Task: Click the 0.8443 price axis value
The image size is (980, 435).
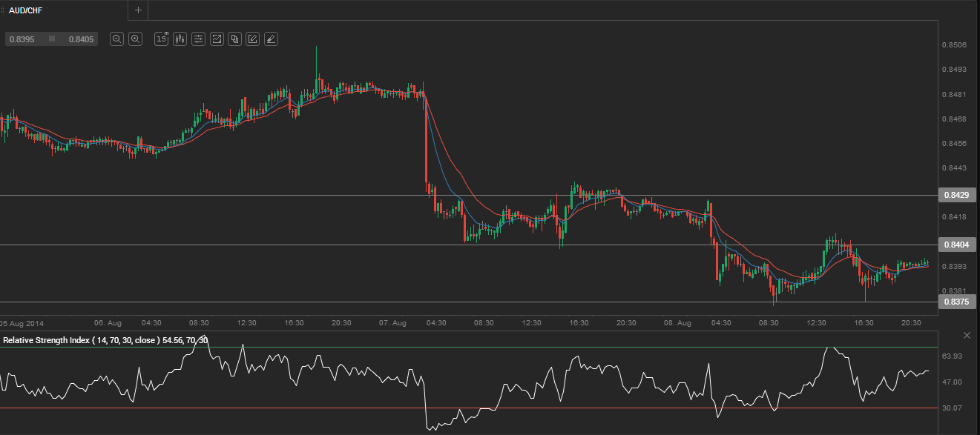Action: click(x=954, y=168)
